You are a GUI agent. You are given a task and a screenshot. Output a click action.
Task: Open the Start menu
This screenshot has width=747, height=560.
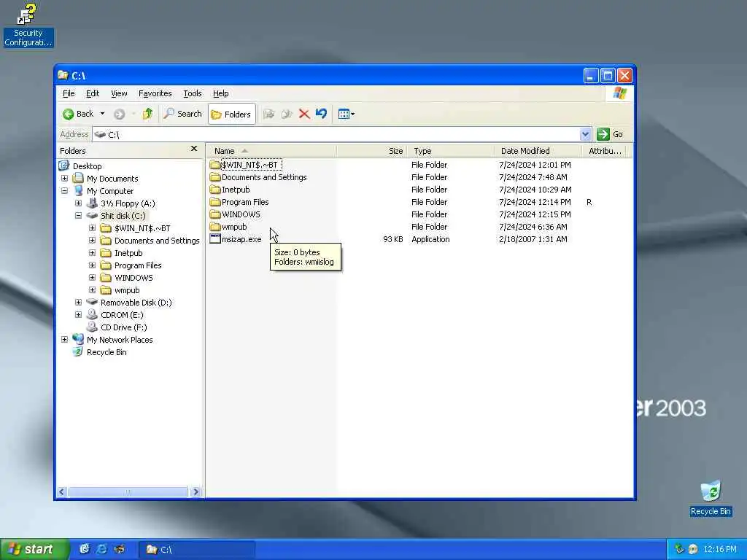[x=34, y=550]
